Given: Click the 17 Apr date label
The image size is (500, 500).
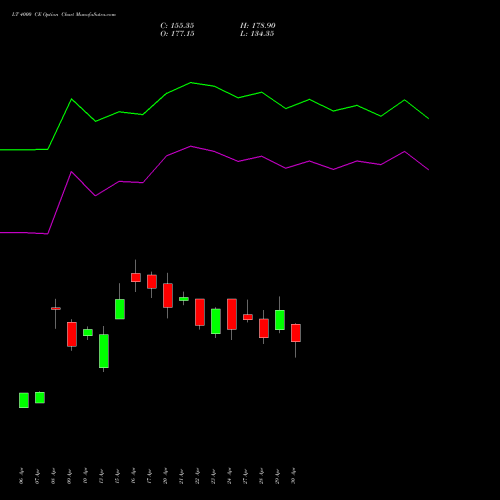Looking at the screenshot, I should click(x=150, y=476).
